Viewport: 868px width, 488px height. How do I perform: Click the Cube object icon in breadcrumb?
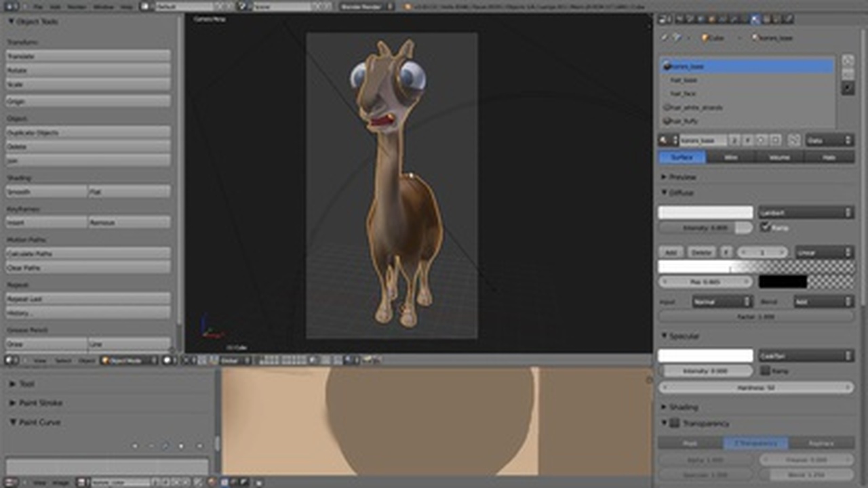(x=705, y=38)
